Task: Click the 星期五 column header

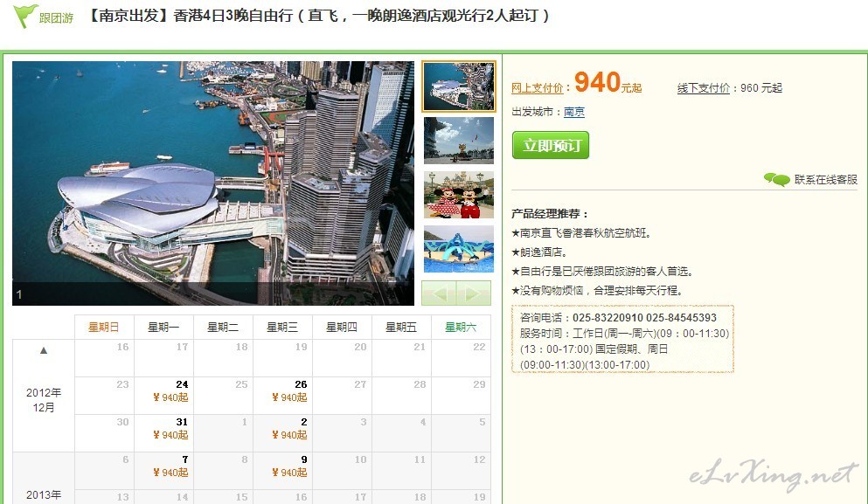Action: click(402, 327)
